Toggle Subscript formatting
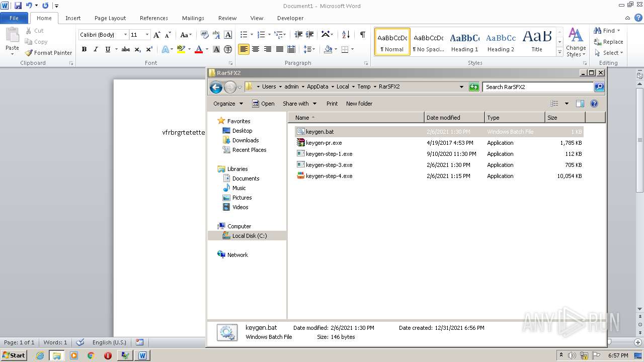Screen dimensions: 644x362 coord(138,49)
